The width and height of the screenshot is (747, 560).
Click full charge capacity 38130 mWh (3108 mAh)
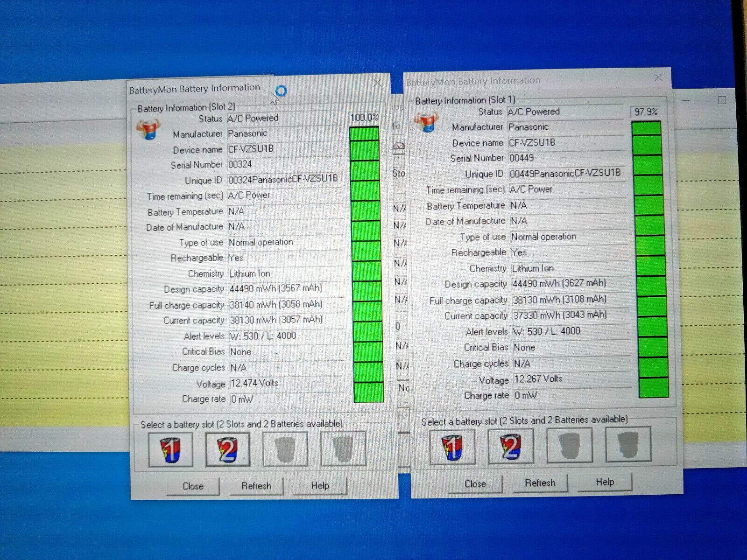tap(570, 299)
